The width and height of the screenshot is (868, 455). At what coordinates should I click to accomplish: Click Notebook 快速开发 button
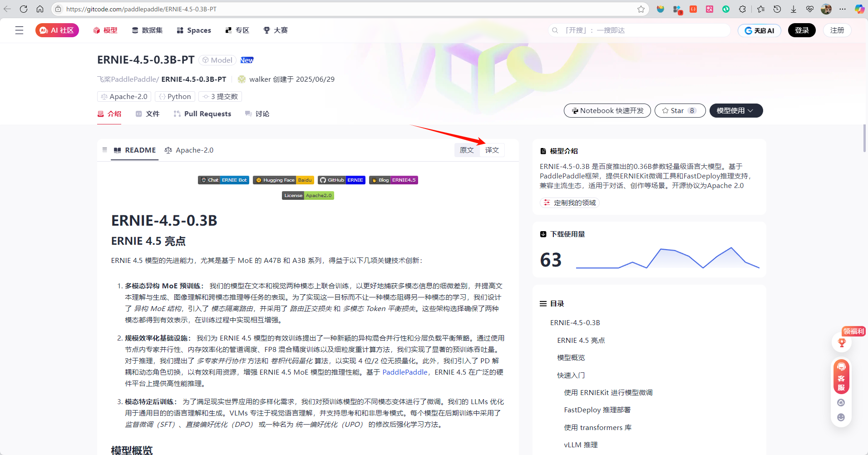click(x=607, y=110)
